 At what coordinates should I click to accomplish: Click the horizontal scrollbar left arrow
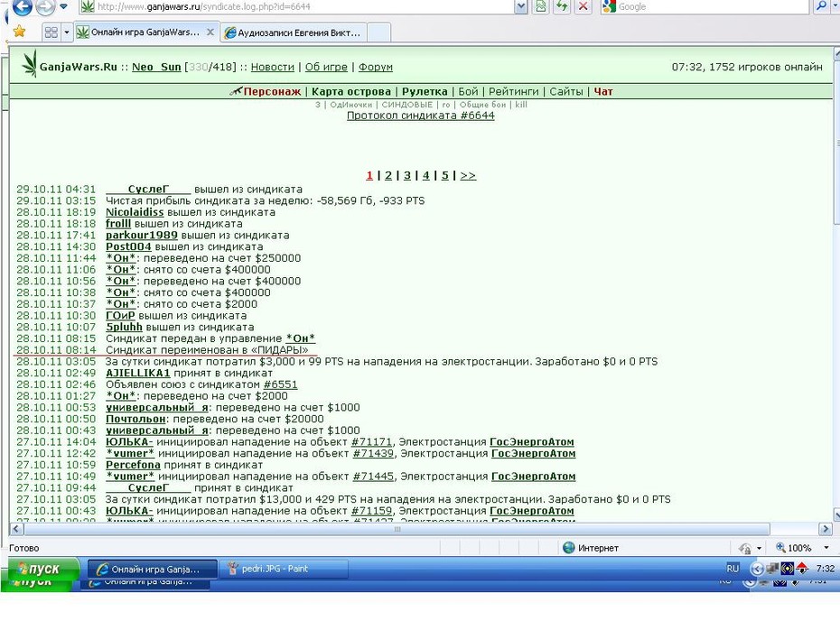[16, 529]
